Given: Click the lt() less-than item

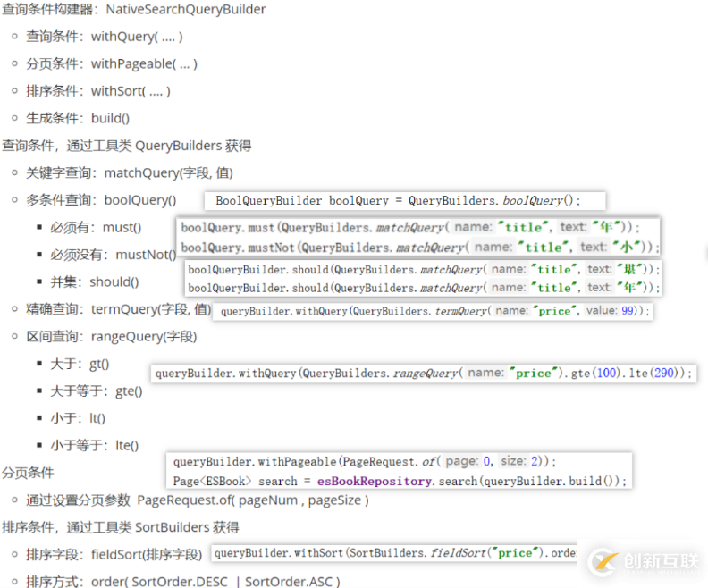Looking at the screenshot, I should pyautogui.click(x=78, y=418).
